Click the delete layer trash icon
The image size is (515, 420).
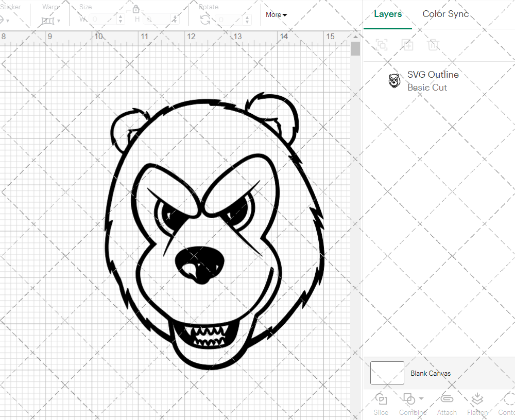434,45
